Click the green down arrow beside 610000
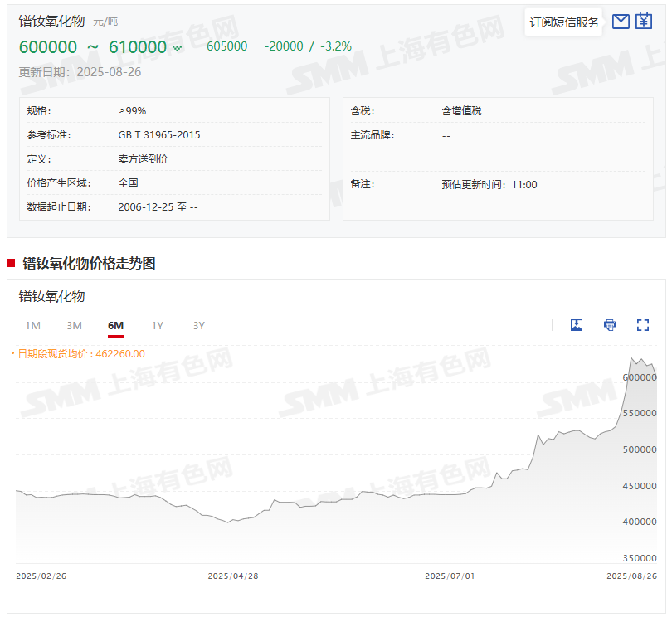672x617 pixels. pos(177,48)
